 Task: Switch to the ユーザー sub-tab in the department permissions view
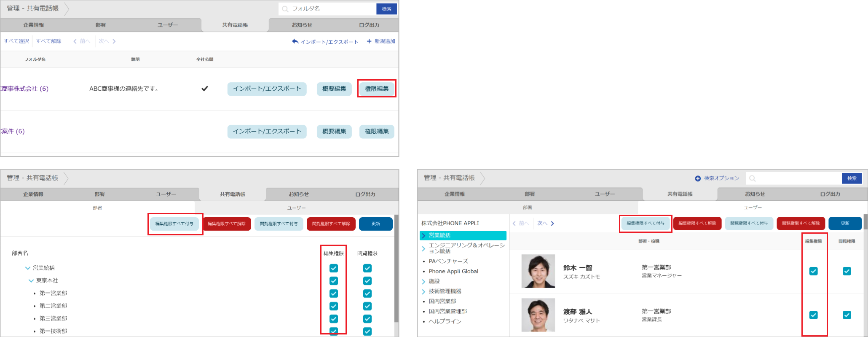[296, 208]
